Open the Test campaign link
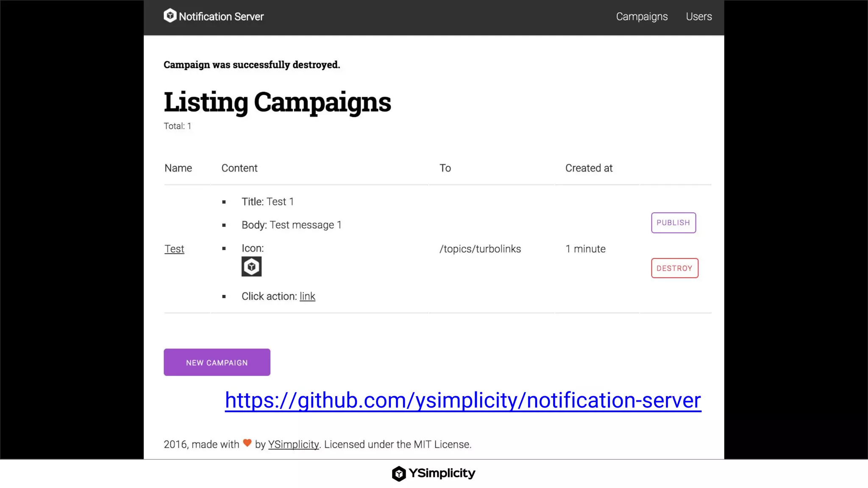The image size is (868, 488). point(174,249)
